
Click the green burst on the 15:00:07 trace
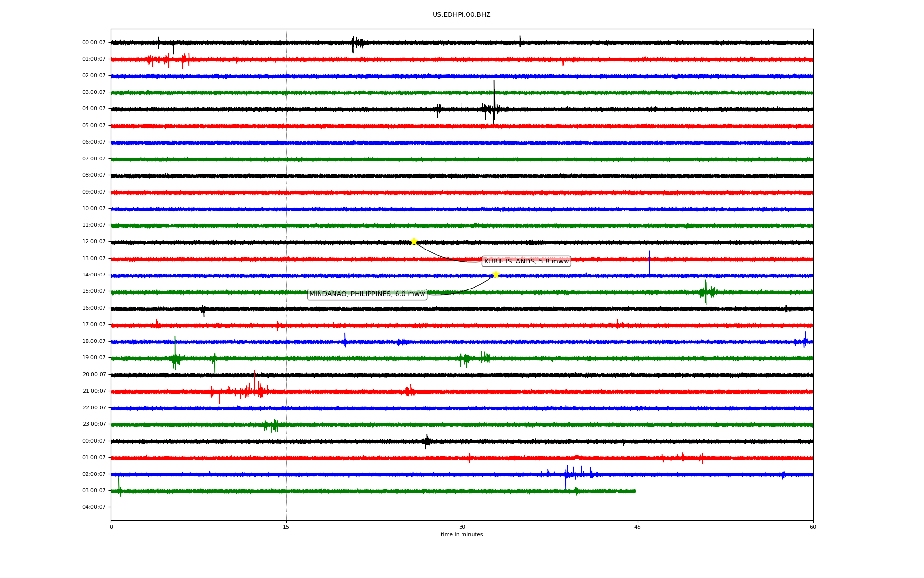click(706, 292)
